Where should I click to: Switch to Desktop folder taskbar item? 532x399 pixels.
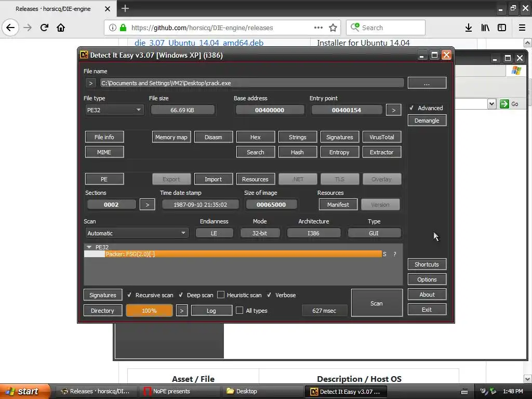[x=263, y=391]
